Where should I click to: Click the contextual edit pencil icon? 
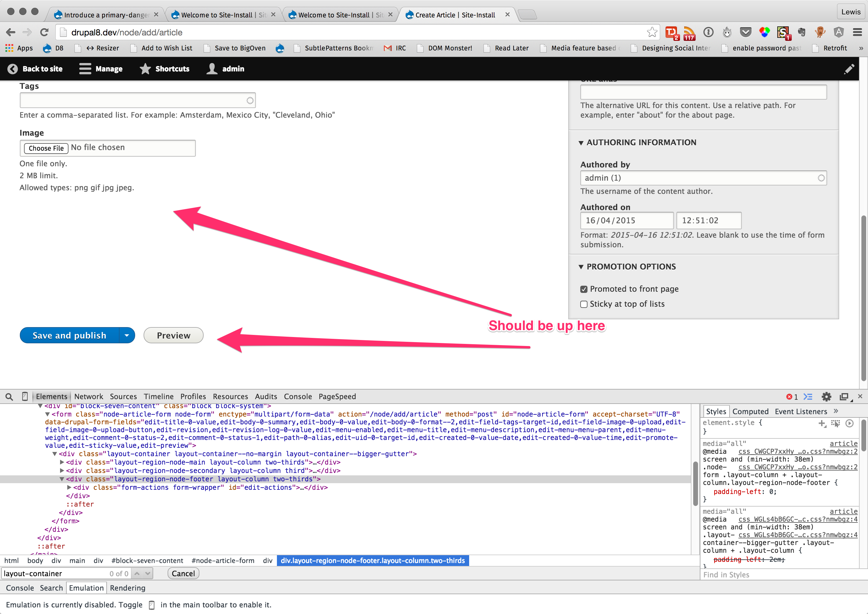pyautogui.click(x=849, y=69)
